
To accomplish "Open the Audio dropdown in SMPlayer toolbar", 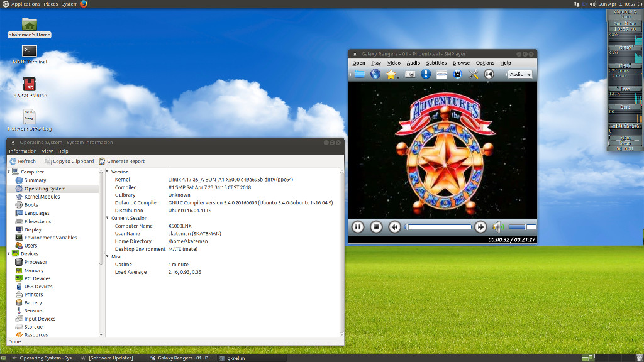I will [x=519, y=74].
